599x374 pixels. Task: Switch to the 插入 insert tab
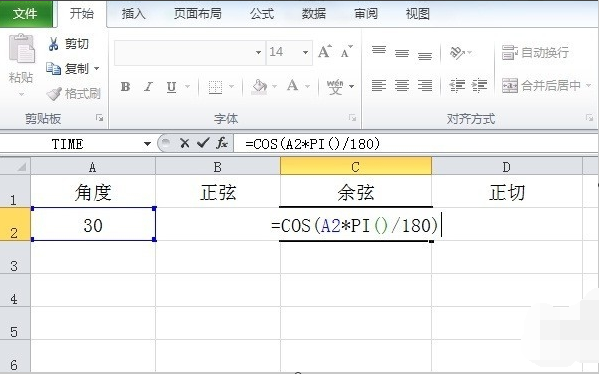[x=133, y=14]
